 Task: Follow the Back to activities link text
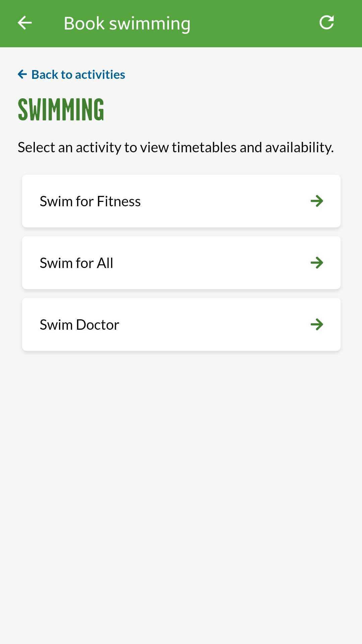78,74
